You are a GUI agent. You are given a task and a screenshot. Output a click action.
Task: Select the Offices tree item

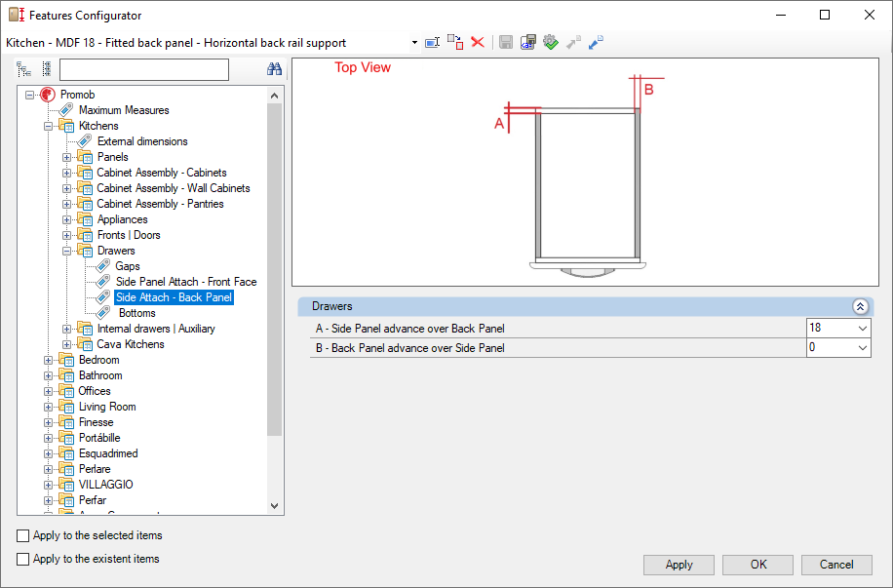(95, 391)
